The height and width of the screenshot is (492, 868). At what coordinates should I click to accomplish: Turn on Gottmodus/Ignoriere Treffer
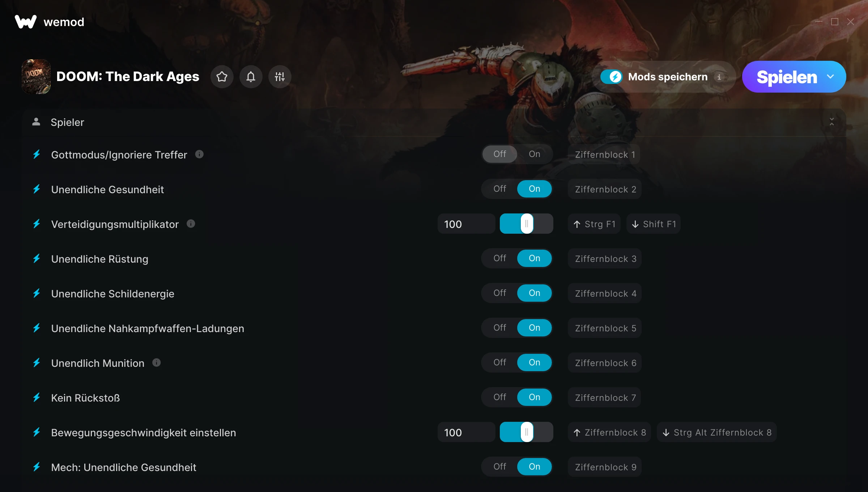tap(535, 154)
